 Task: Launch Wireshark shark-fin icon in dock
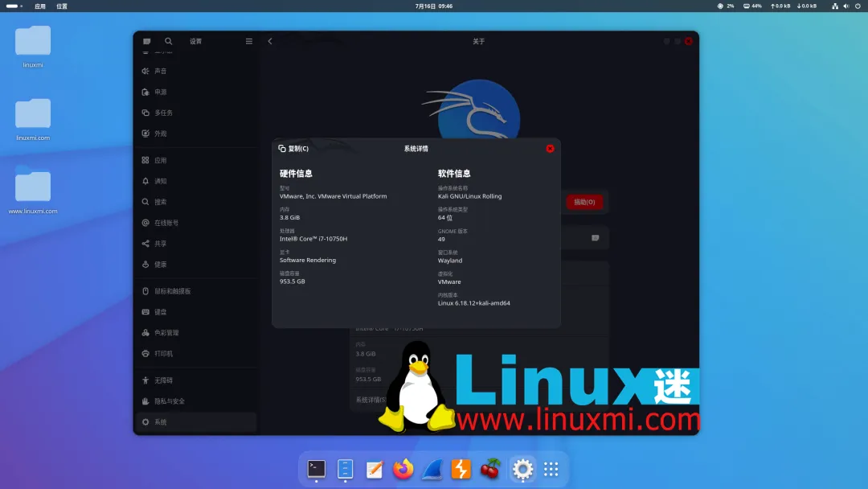pyautogui.click(x=432, y=469)
